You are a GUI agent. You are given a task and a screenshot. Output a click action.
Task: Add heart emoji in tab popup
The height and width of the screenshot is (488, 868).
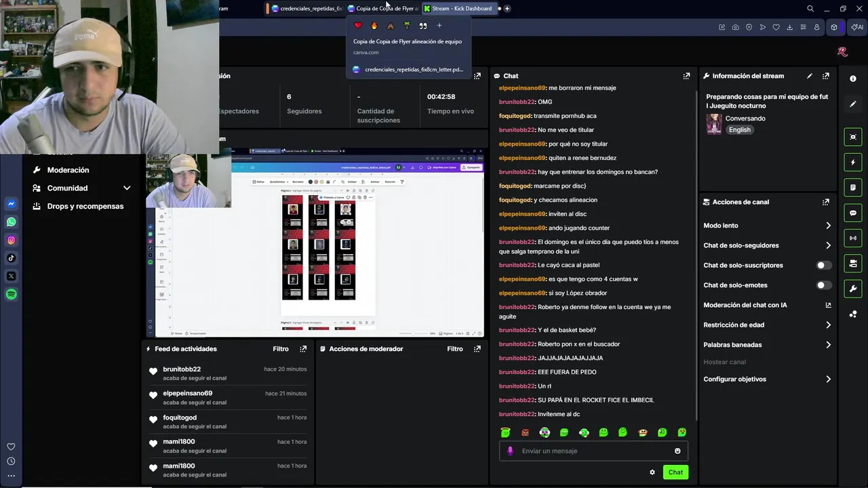pos(358,26)
